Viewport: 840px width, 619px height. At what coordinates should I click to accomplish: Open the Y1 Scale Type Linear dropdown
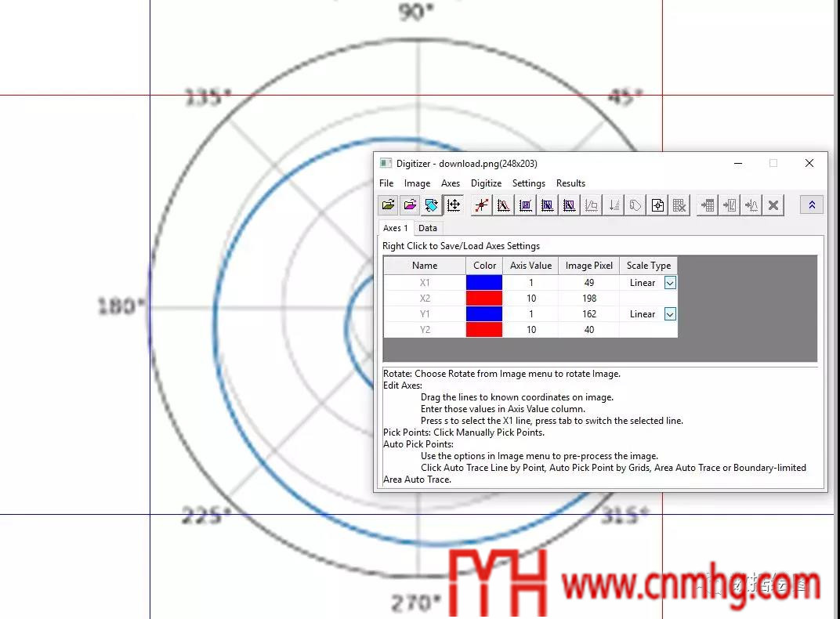670,314
